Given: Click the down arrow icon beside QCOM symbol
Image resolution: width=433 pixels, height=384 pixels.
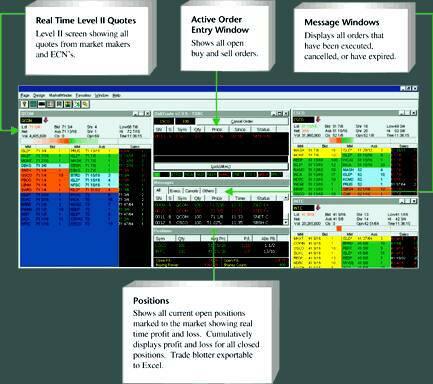Looking at the screenshot, I should 46,120.
